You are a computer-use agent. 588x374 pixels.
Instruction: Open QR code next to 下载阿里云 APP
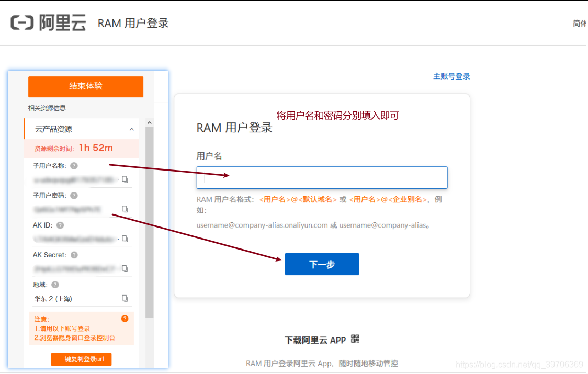[355, 339]
